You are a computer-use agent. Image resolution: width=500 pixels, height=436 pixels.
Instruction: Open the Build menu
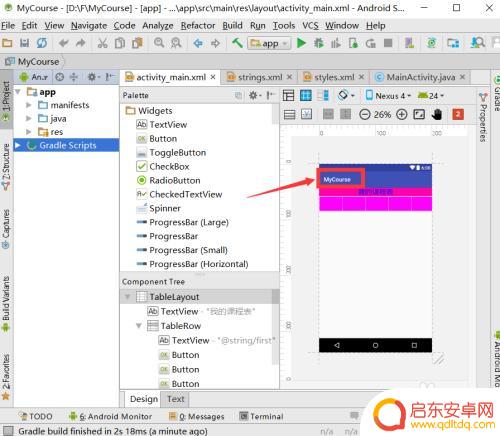[232, 26]
